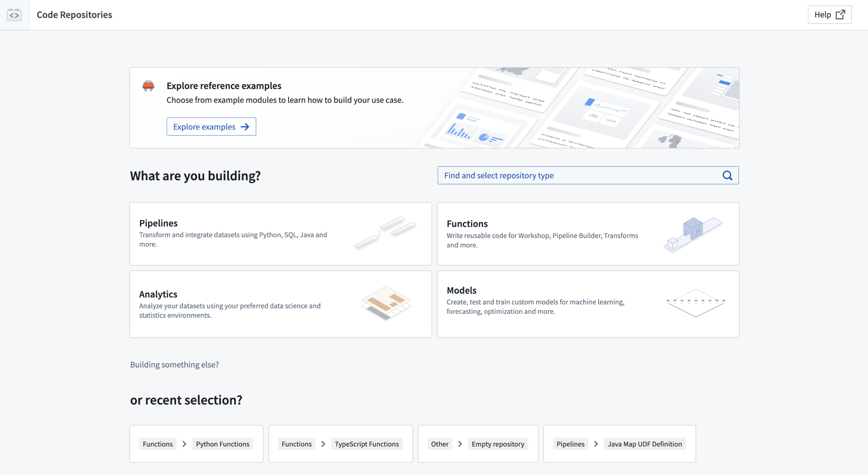Click Functions tag next to TypeScript Functions

point(296,444)
